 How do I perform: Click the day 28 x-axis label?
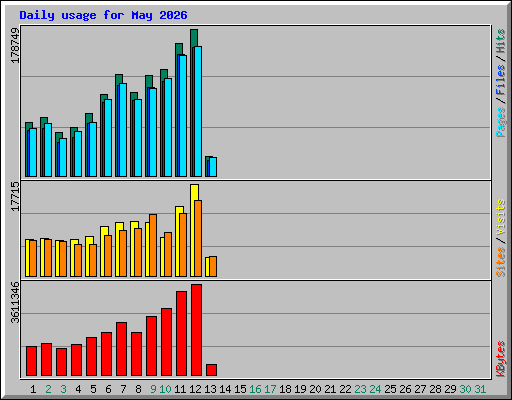[435, 389]
